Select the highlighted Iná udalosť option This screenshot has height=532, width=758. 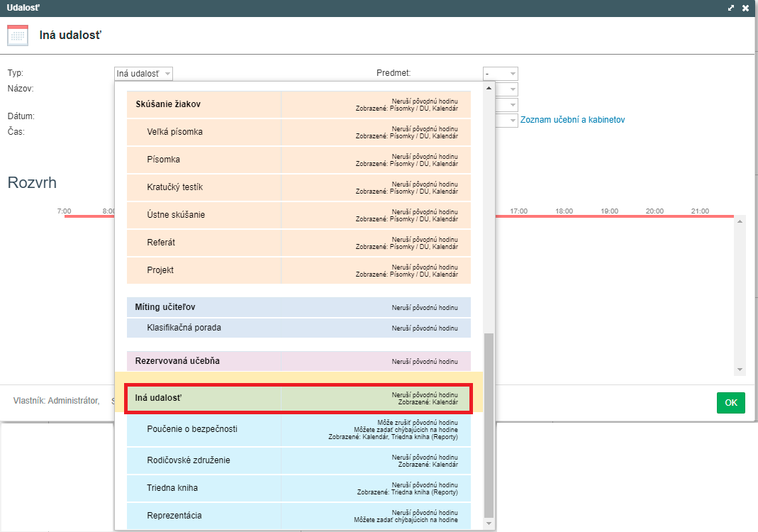pos(299,398)
